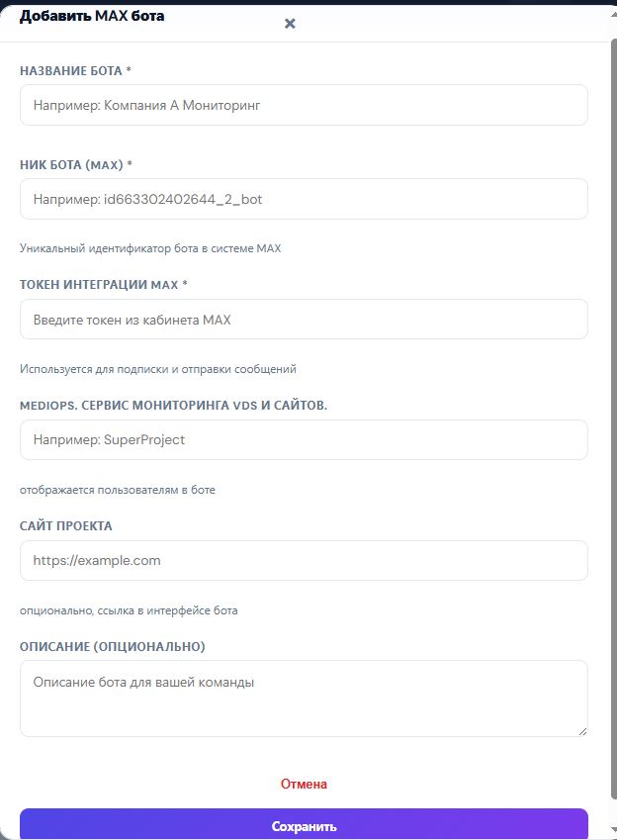Click the ОПИСАНИЕ (ОПЦИОНАЛЬНО) label

point(113,647)
